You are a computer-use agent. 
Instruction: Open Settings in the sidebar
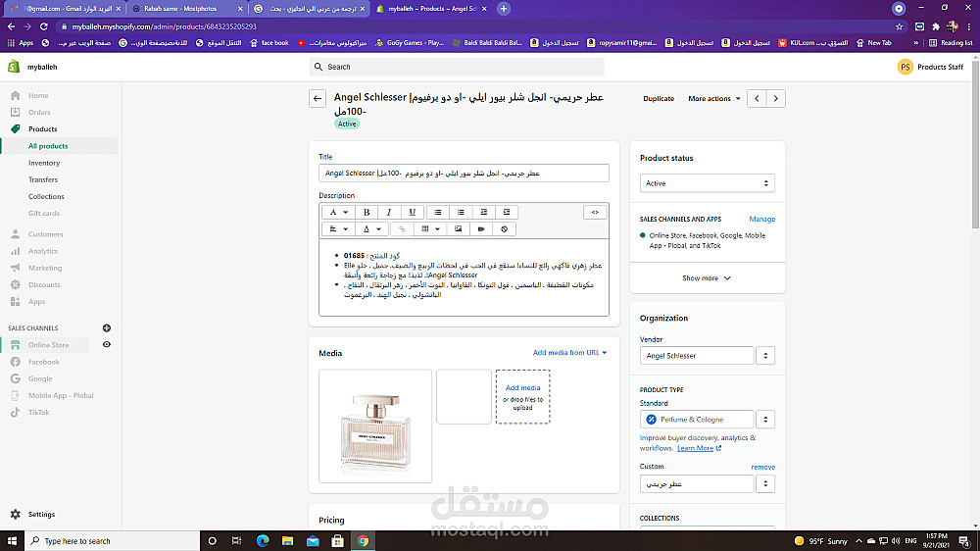(x=41, y=514)
